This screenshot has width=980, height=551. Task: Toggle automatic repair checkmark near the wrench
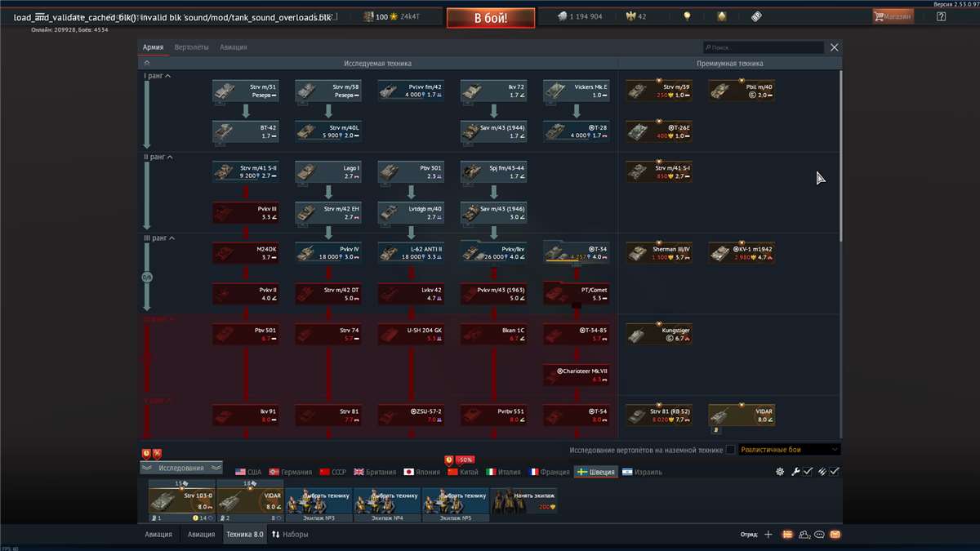pos(807,472)
